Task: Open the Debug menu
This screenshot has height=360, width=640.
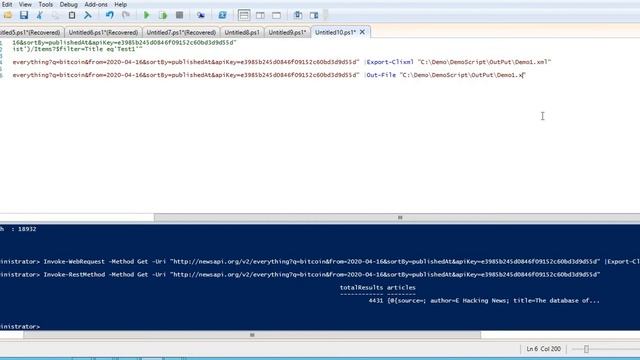Action: pos(69,4)
